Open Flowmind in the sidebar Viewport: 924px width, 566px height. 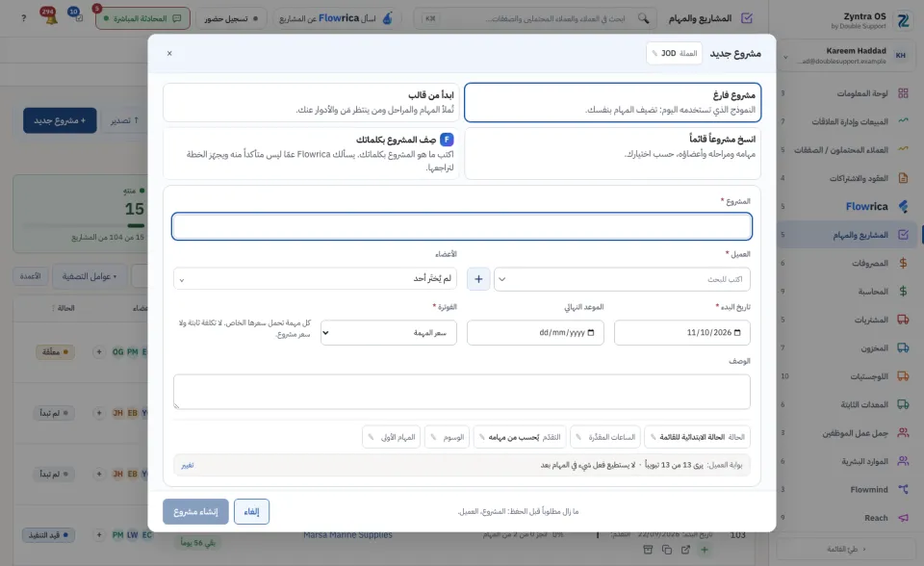click(846, 489)
